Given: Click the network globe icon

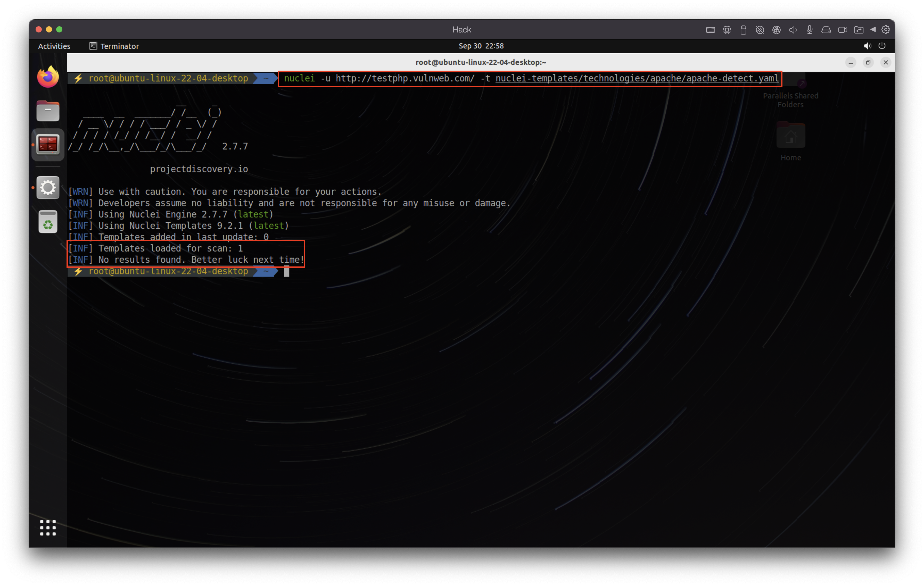Looking at the screenshot, I should pos(776,30).
